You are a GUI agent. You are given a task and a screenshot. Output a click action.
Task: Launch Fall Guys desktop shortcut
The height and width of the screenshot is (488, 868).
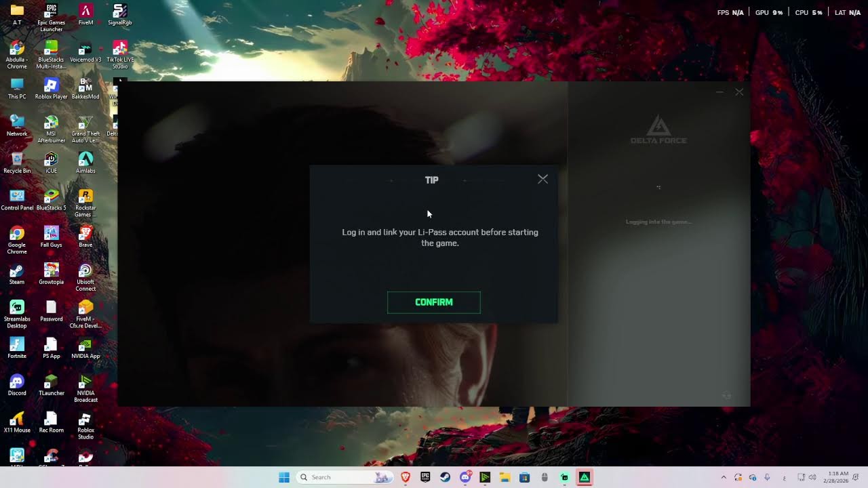(51, 237)
